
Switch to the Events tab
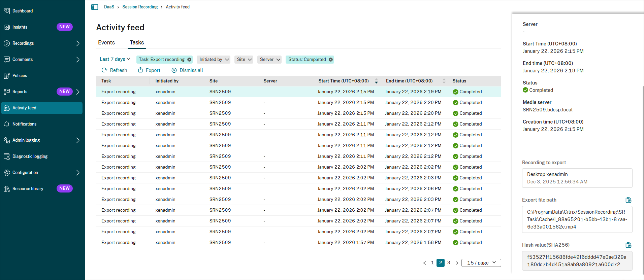point(106,43)
